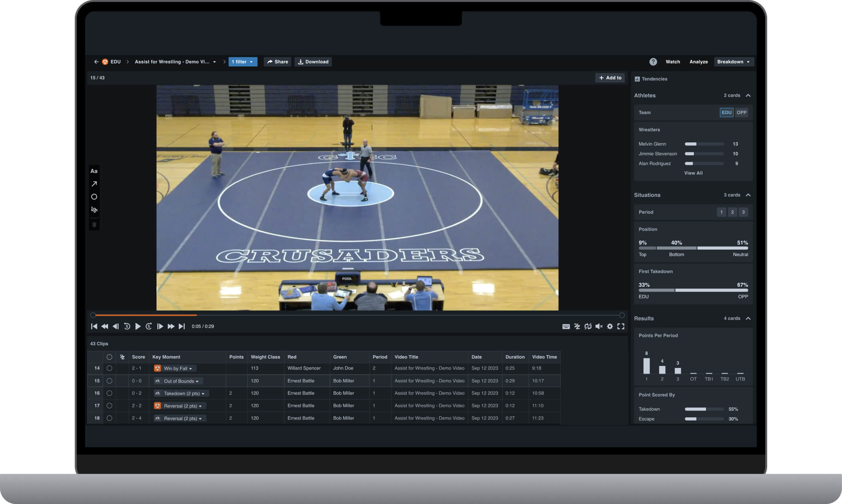Select the text annotation tool
Image resolution: width=842 pixels, height=504 pixels.
tap(94, 171)
